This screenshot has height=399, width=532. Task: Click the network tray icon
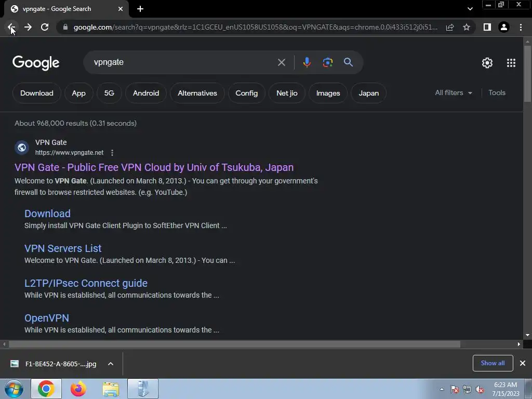pos(467,390)
